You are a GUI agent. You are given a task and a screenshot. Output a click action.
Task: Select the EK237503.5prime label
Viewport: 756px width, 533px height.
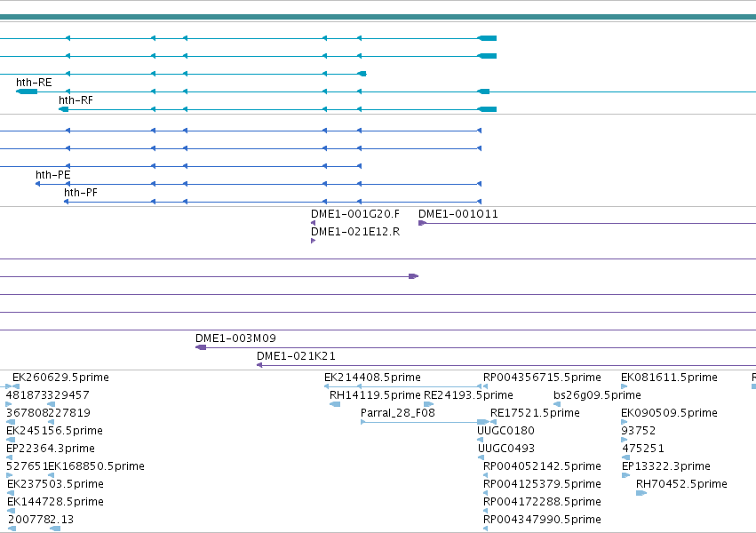55,484
